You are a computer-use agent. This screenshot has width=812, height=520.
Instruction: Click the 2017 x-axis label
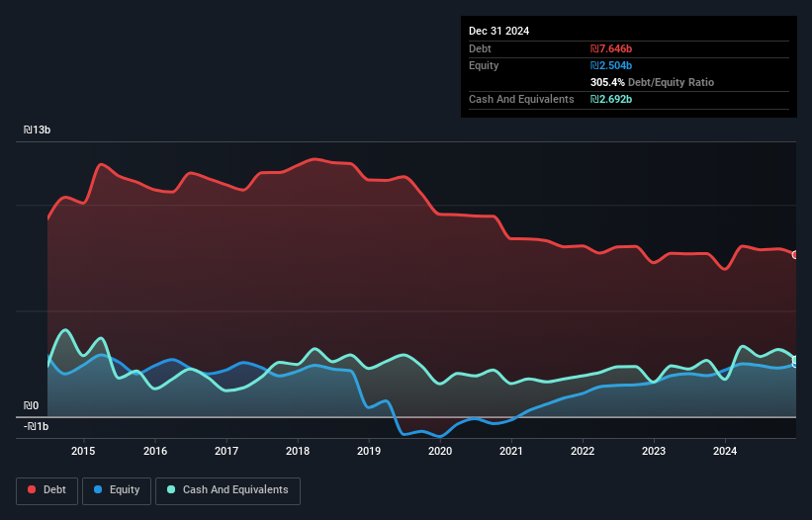click(226, 451)
